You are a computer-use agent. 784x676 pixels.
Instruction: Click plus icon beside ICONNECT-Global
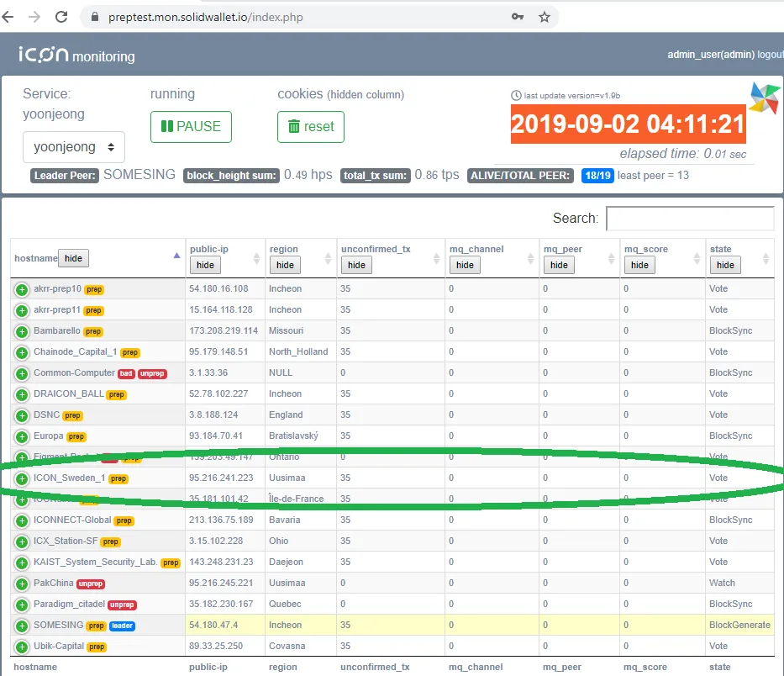tap(22, 521)
